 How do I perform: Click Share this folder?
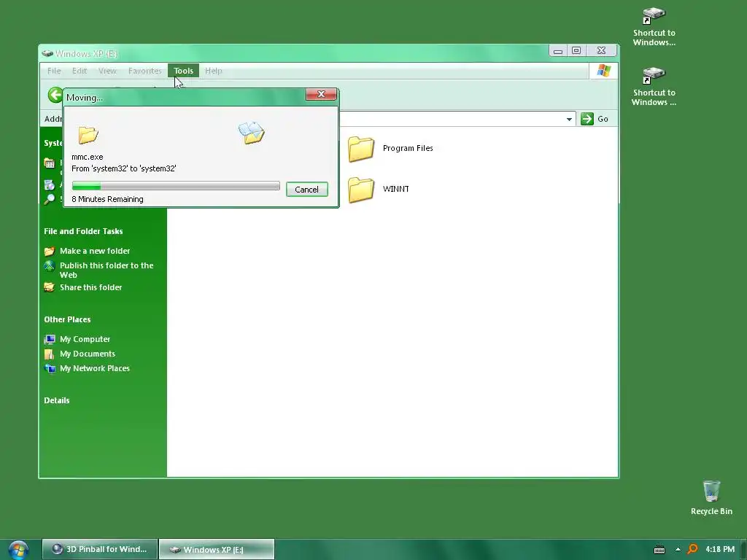click(x=90, y=287)
